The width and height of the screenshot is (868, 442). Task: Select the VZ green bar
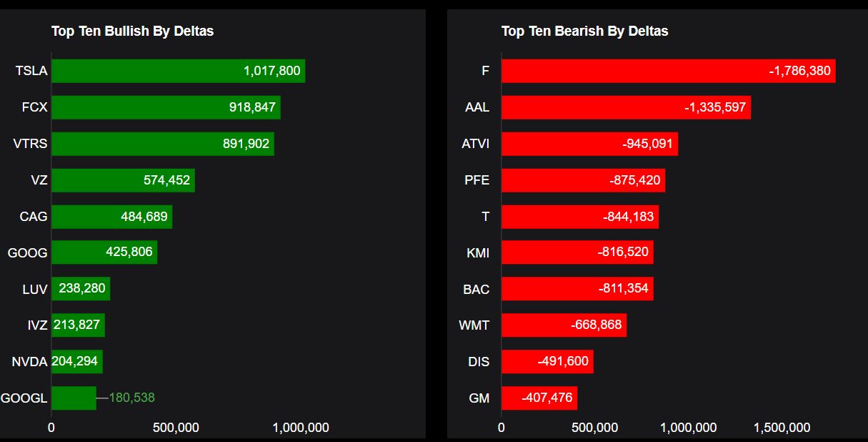(123, 180)
